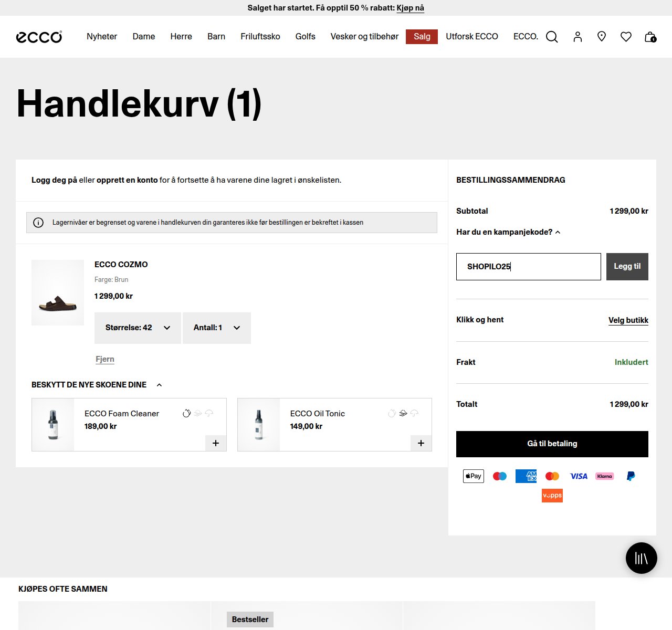Open the search icon in header
Viewport: 672px width, 630px height.
point(552,37)
